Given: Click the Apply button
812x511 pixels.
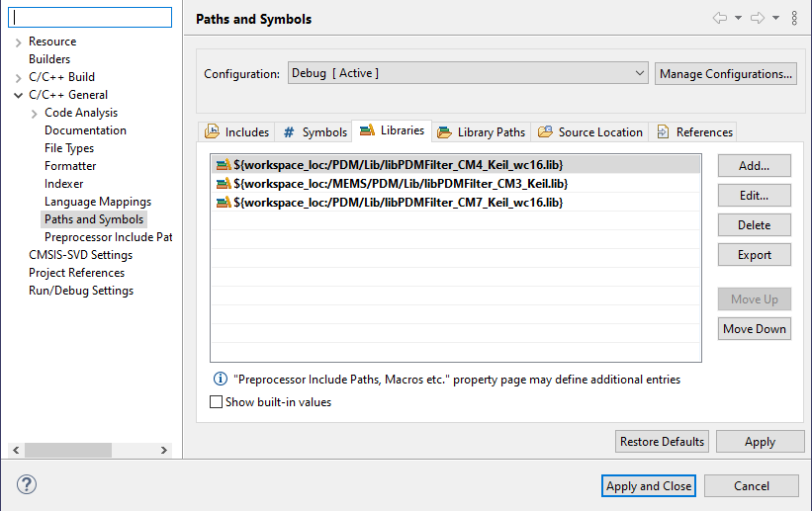Looking at the screenshot, I should pyautogui.click(x=760, y=441).
